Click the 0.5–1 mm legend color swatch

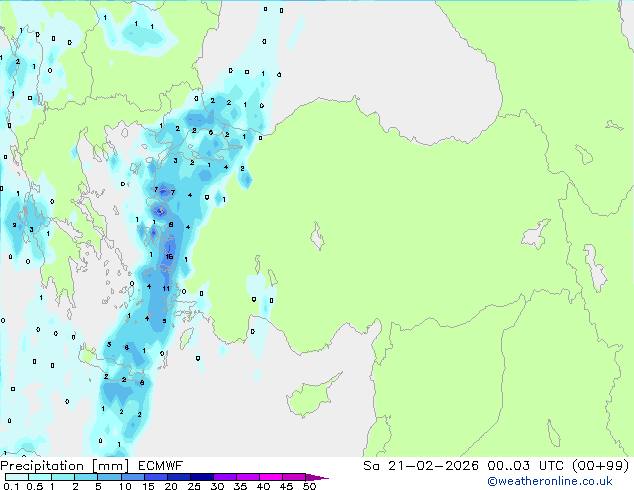coord(40,477)
